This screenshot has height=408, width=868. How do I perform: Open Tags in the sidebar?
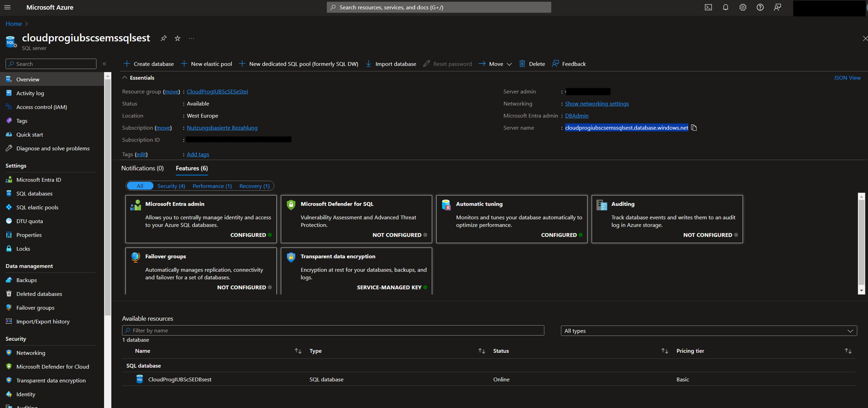coord(22,121)
